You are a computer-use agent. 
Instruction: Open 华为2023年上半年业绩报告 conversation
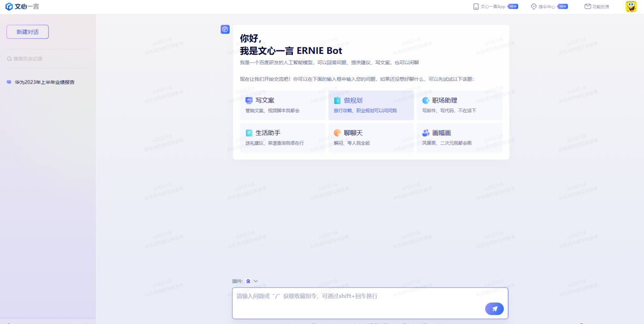[x=45, y=82]
